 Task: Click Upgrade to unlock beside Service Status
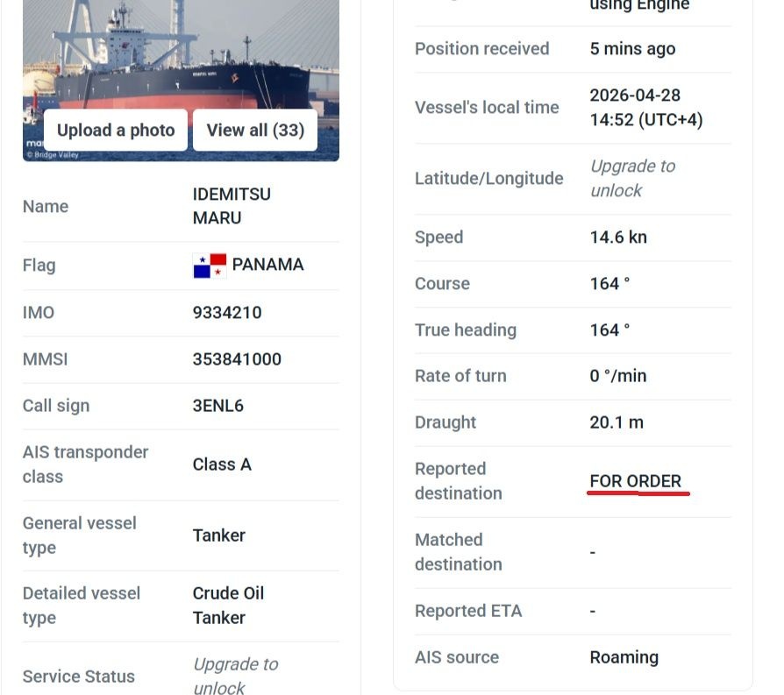pos(235,676)
